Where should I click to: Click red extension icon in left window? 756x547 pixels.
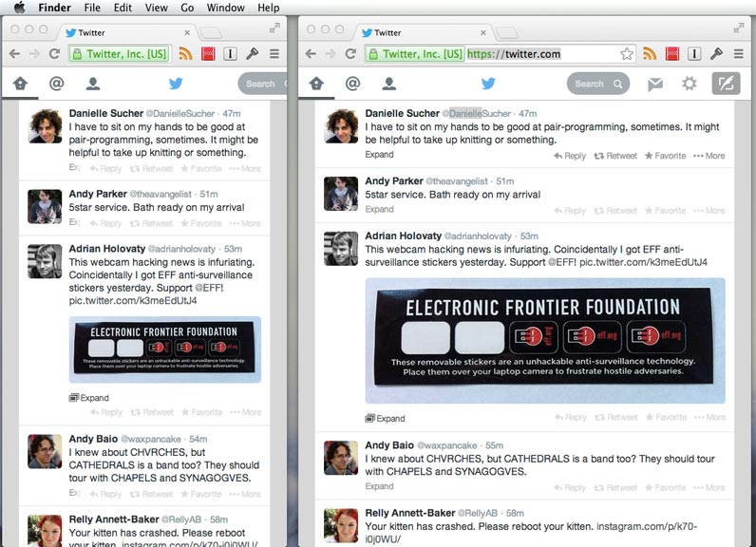click(x=208, y=53)
